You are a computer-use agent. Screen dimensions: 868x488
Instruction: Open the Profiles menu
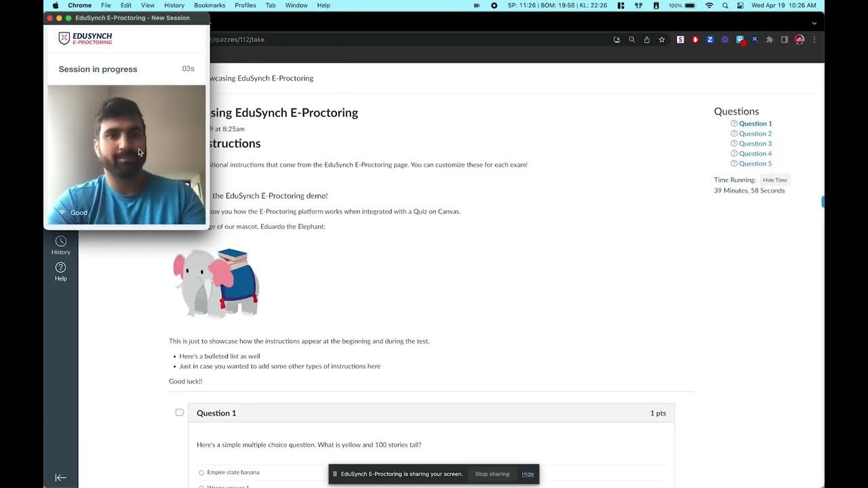click(x=245, y=5)
